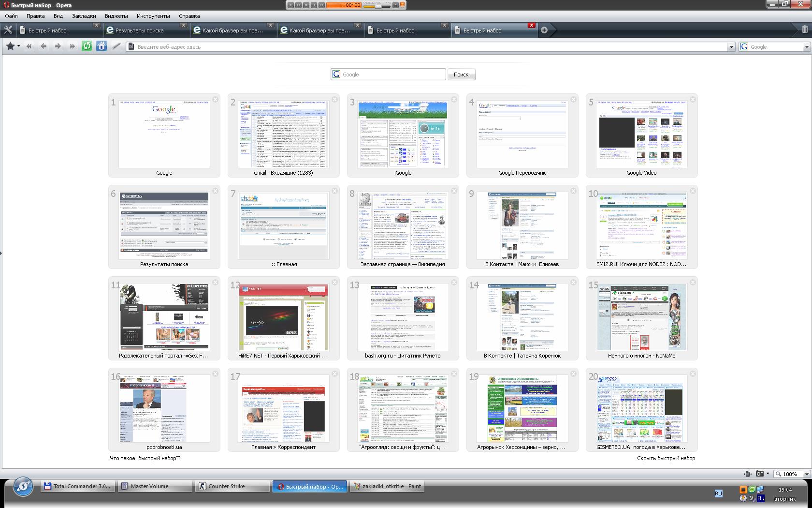Skip to next track in player bar
Image resolution: width=812 pixels, height=508 pixels.
[321, 5]
